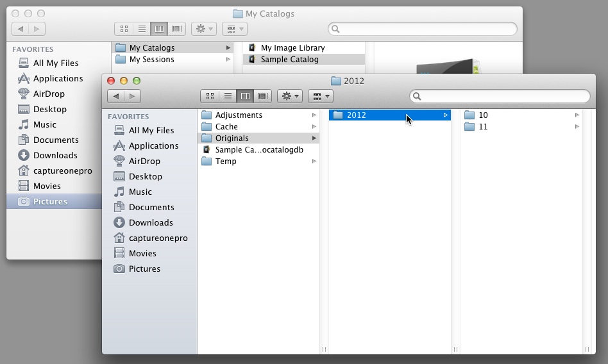This screenshot has width=608, height=364.
Task: Select Documents in My Catalogs sidebar
Action: click(x=55, y=140)
